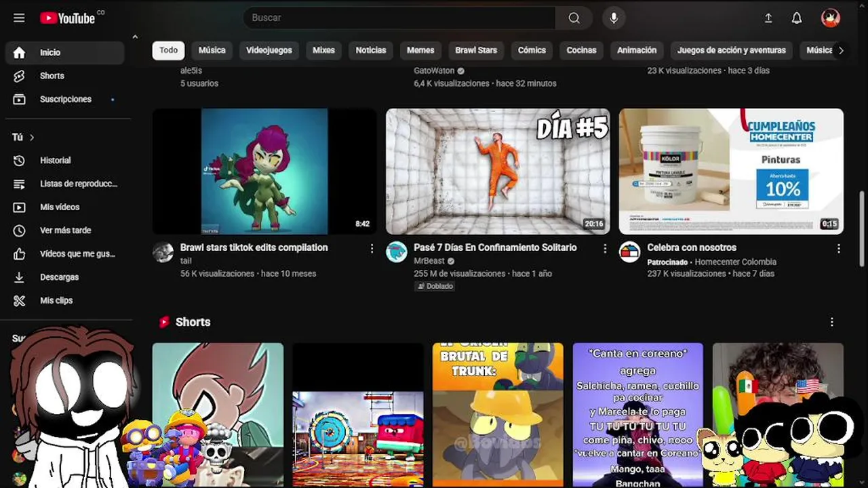This screenshot has width=868, height=488.
Task: Select Juegos de acción y aventuras chip
Action: click(x=732, y=50)
